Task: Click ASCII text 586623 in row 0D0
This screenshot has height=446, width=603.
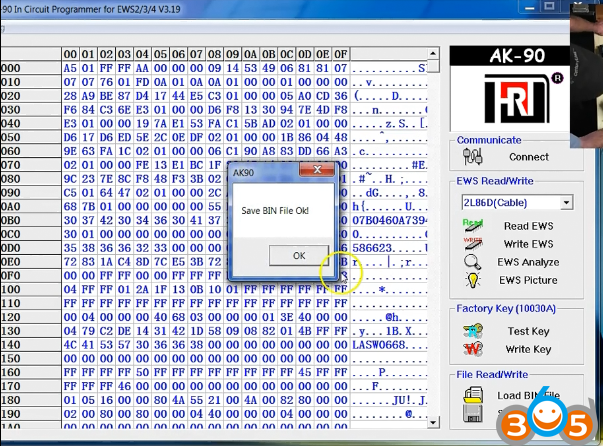Action: (372, 248)
